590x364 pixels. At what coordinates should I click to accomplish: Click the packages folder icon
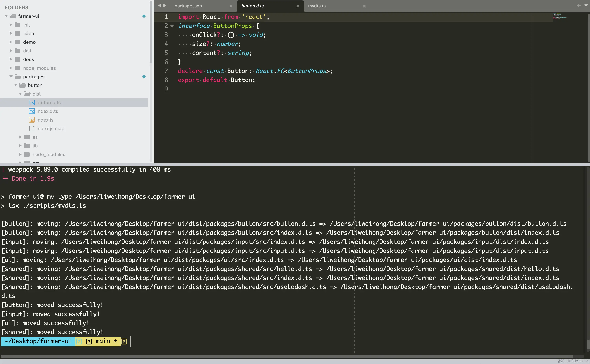pyautogui.click(x=18, y=77)
